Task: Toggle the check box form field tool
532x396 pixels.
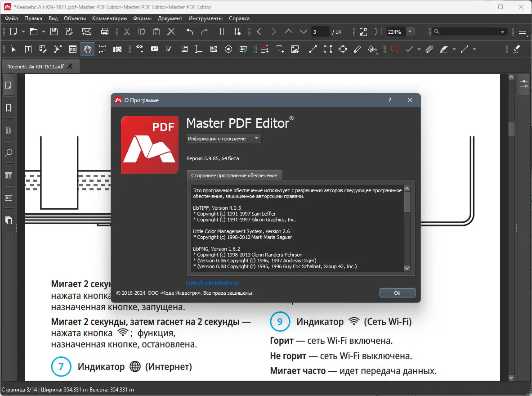Action: (169, 49)
